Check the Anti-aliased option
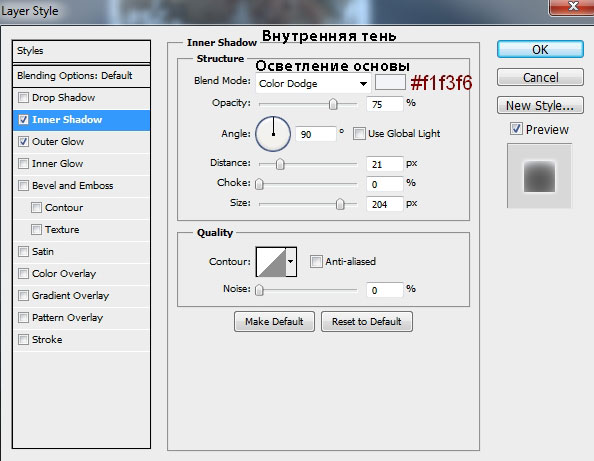This screenshot has height=461, width=594. tap(316, 261)
